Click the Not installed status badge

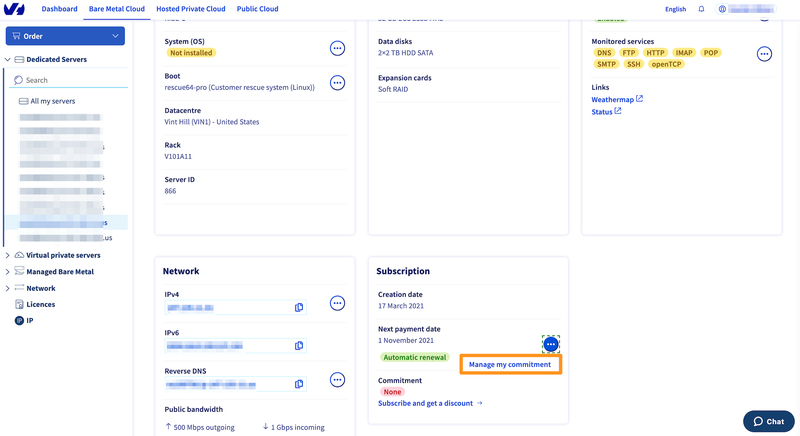191,53
